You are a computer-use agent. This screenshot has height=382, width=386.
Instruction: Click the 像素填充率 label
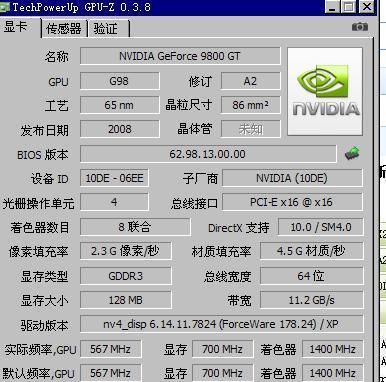click(39, 252)
